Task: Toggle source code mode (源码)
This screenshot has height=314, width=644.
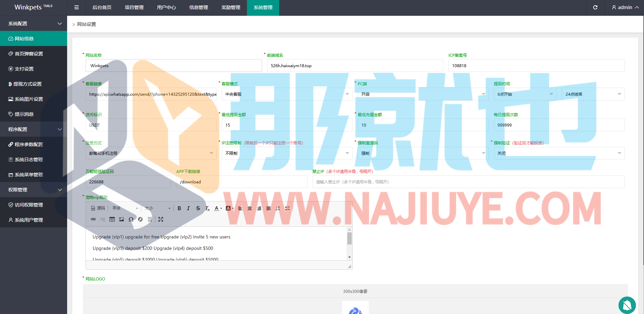Action: click(98, 208)
